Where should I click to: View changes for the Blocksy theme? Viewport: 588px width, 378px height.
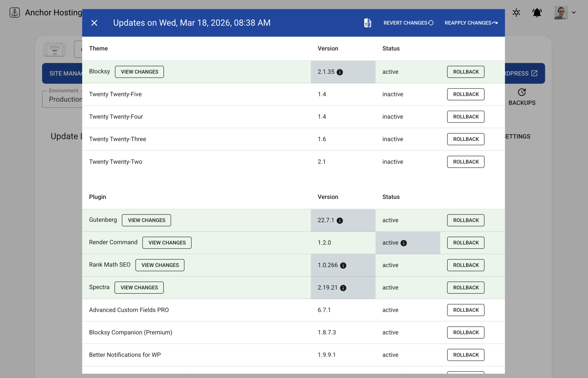139,72
